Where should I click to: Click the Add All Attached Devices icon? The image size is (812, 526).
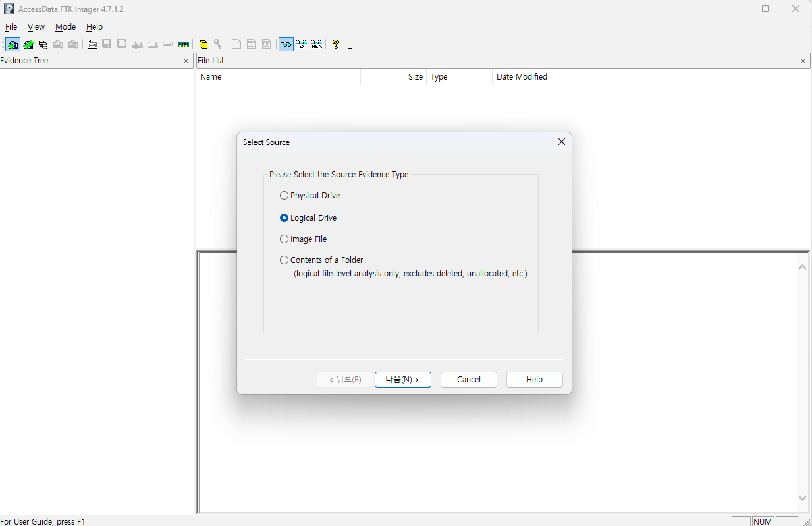point(28,44)
